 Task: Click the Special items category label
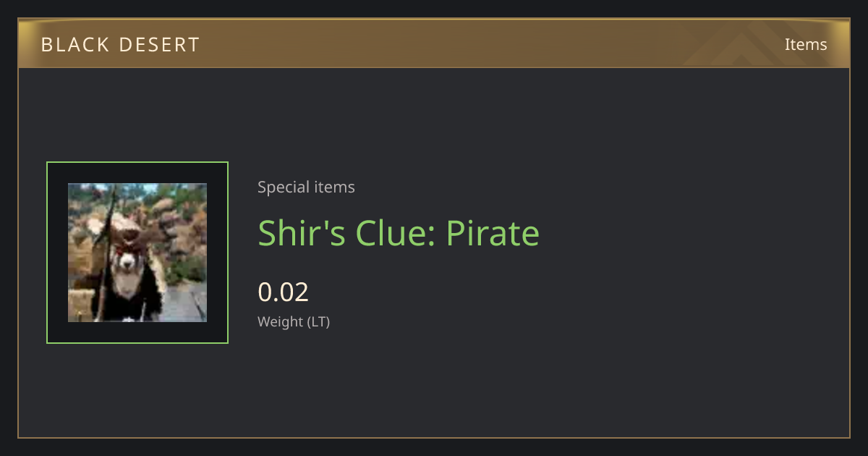306,187
